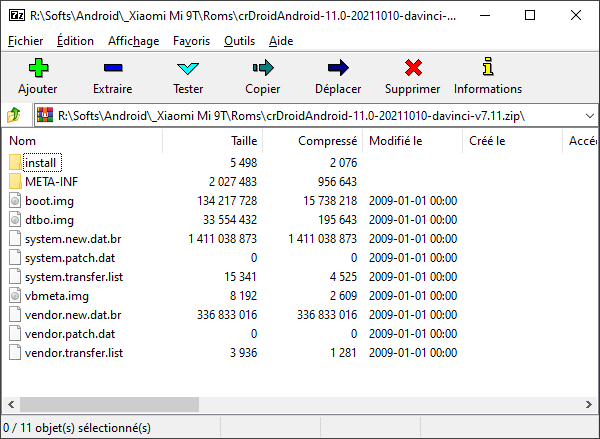Click the install folder name
Viewport: 600px width, 439px height.
pos(41,163)
